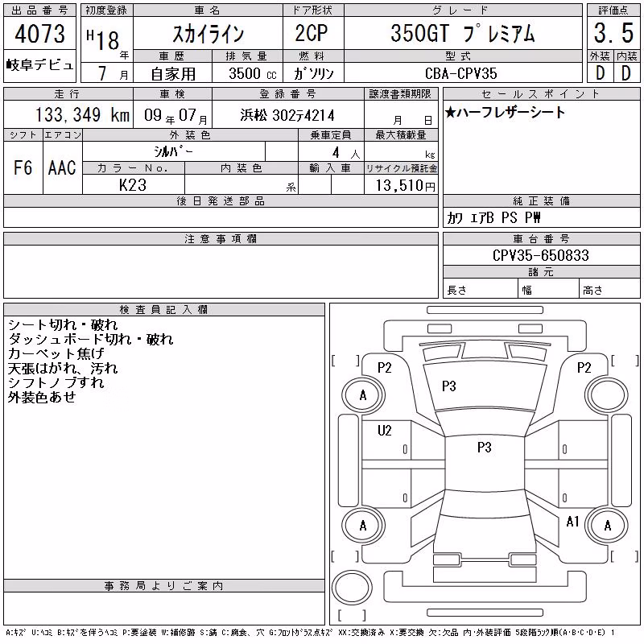Click the ハーフレザーシート sales point text
The image size is (644, 644).
pos(506,112)
